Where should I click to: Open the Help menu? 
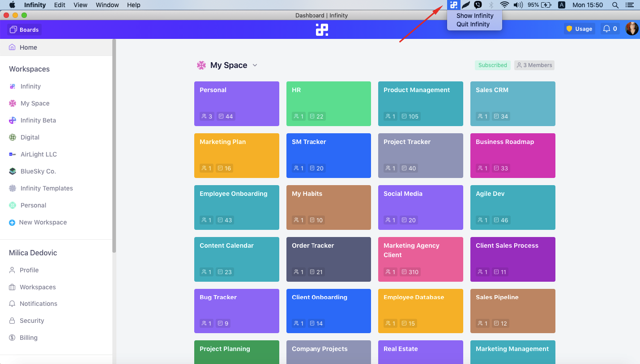134,5
